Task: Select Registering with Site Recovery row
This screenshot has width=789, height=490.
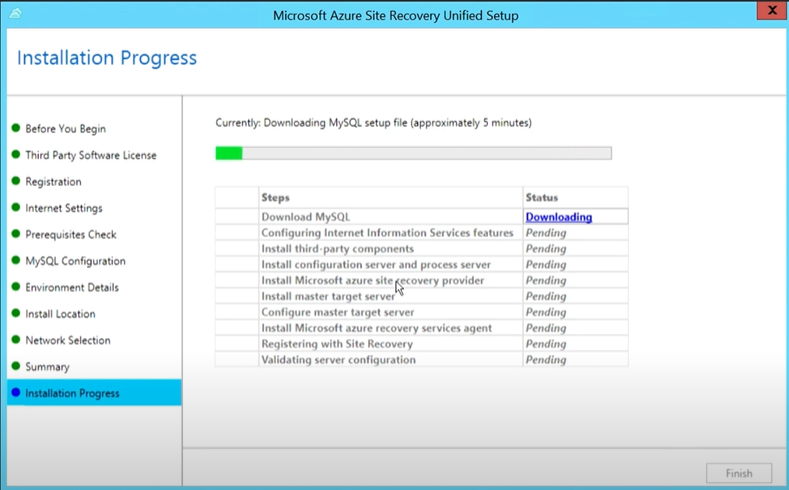Action: 422,344
